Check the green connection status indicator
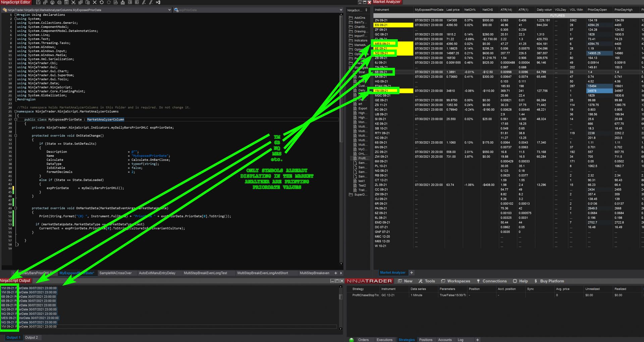Viewport: 644px width, 342px height. coord(352,340)
